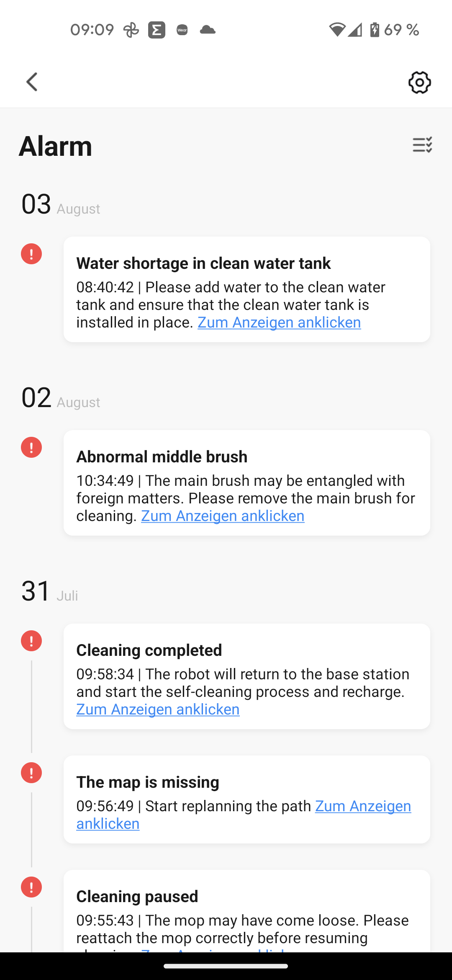Tap the red alert icon for The map is missing
Screen dimensions: 452x980
coord(31,773)
